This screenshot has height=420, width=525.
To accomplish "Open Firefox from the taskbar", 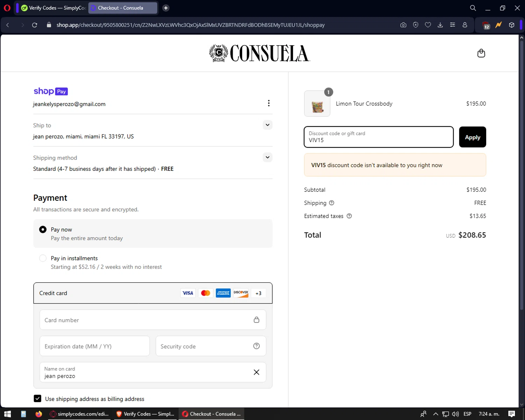I will point(38,414).
